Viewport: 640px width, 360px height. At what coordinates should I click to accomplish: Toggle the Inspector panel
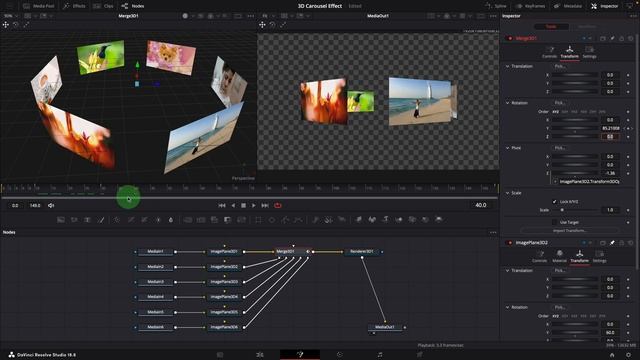coord(604,6)
